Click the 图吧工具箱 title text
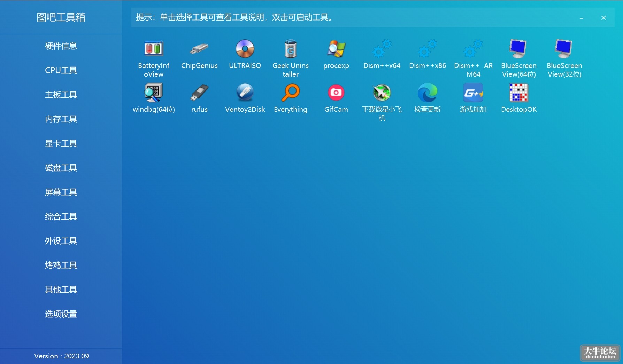 tap(61, 17)
